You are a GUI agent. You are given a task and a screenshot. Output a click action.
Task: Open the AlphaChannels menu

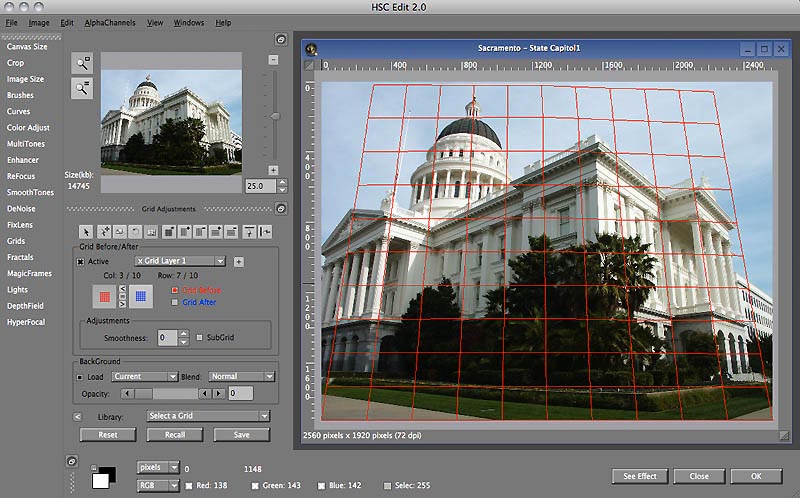110,23
